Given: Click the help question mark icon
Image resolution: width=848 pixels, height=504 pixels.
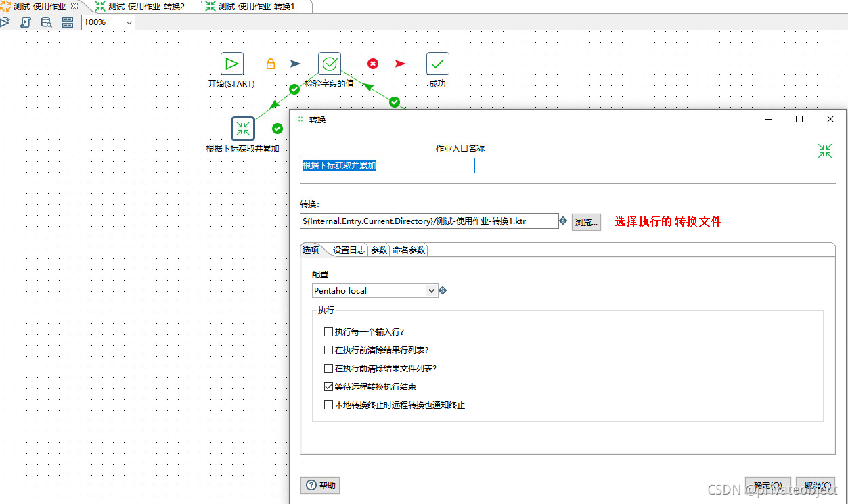Looking at the screenshot, I should 311,485.
